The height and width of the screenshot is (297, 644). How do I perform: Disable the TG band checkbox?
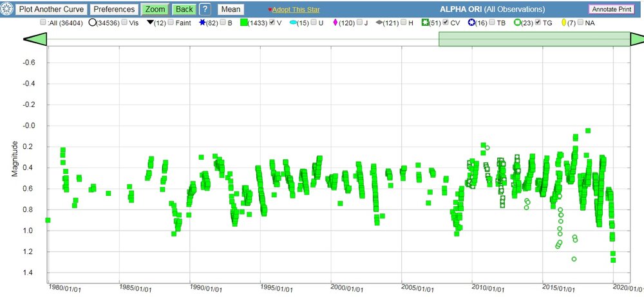(x=538, y=23)
